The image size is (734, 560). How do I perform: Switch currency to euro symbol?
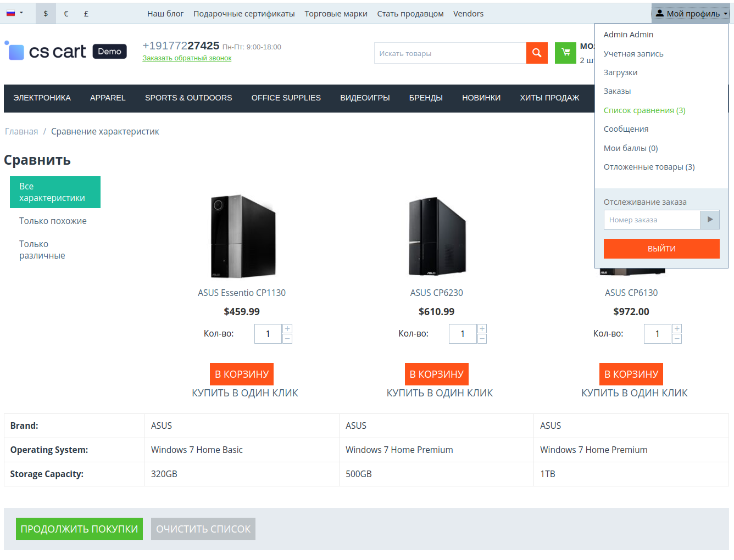pyautogui.click(x=66, y=14)
